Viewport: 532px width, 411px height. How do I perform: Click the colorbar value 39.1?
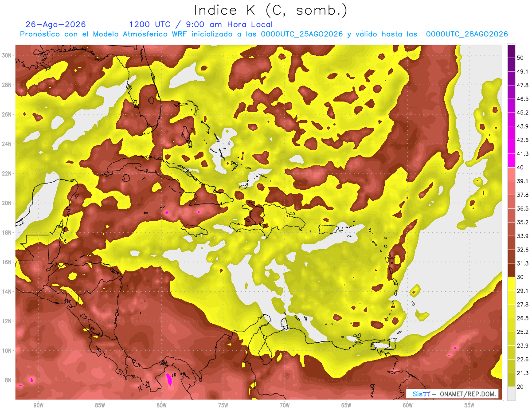[522, 181]
